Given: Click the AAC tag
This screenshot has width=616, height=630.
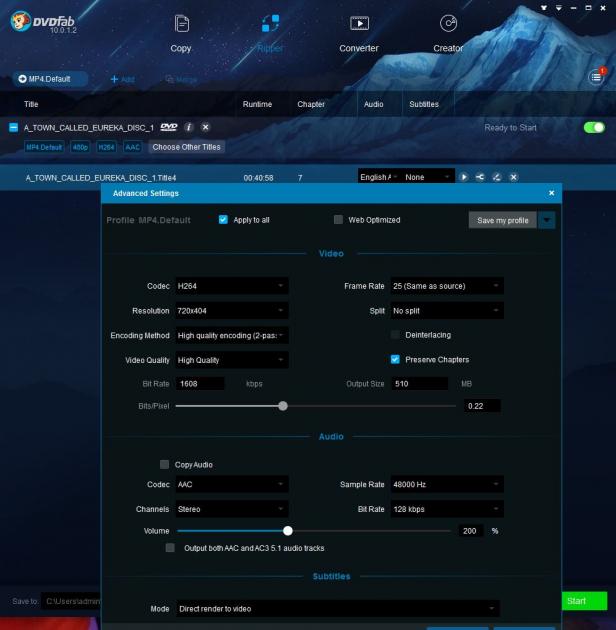Looking at the screenshot, I should [132, 147].
